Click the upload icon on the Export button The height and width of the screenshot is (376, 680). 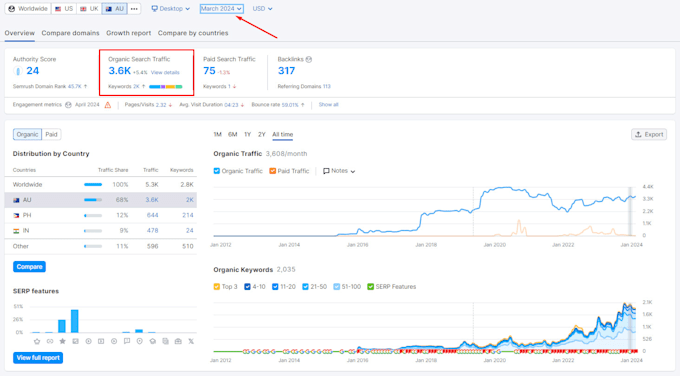click(638, 134)
